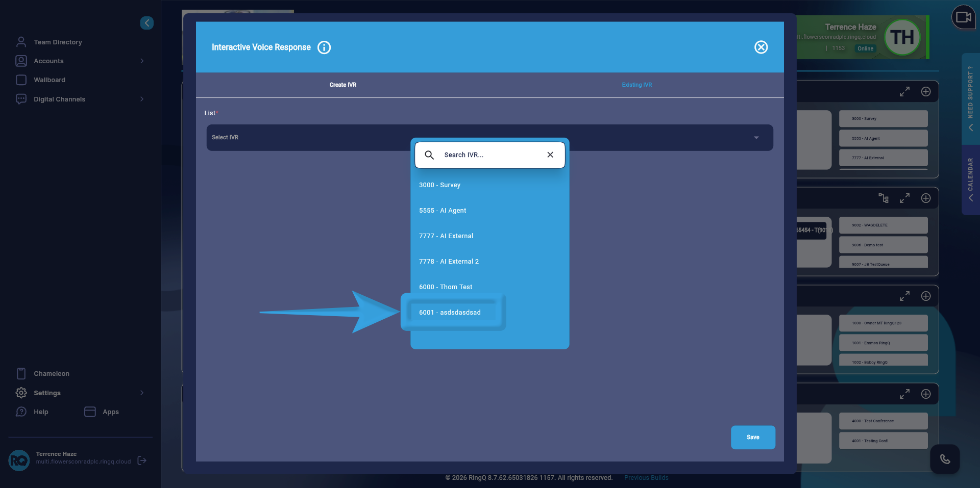Open the Wallboard page
The height and width of the screenshot is (488, 980).
tap(49, 80)
